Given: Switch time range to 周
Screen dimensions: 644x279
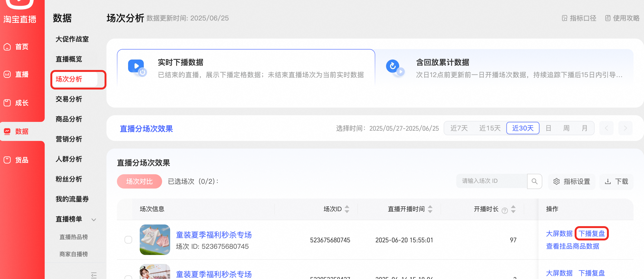Looking at the screenshot, I should point(566,128).
